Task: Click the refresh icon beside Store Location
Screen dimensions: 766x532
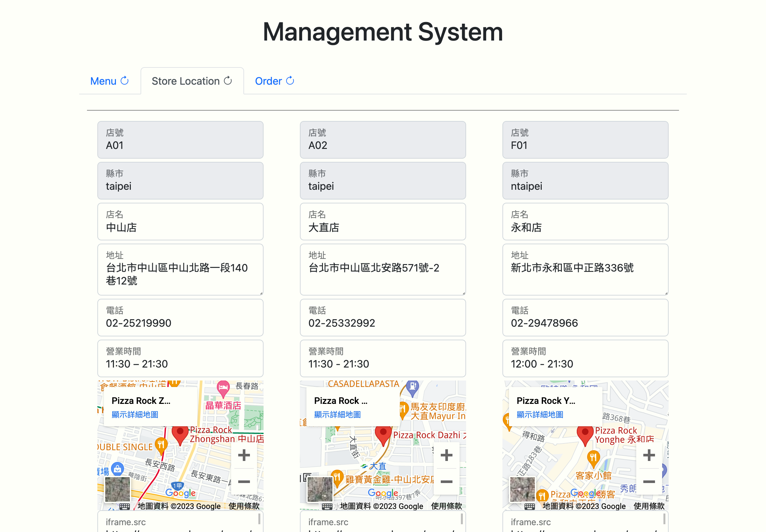Action: pos(228,81)
